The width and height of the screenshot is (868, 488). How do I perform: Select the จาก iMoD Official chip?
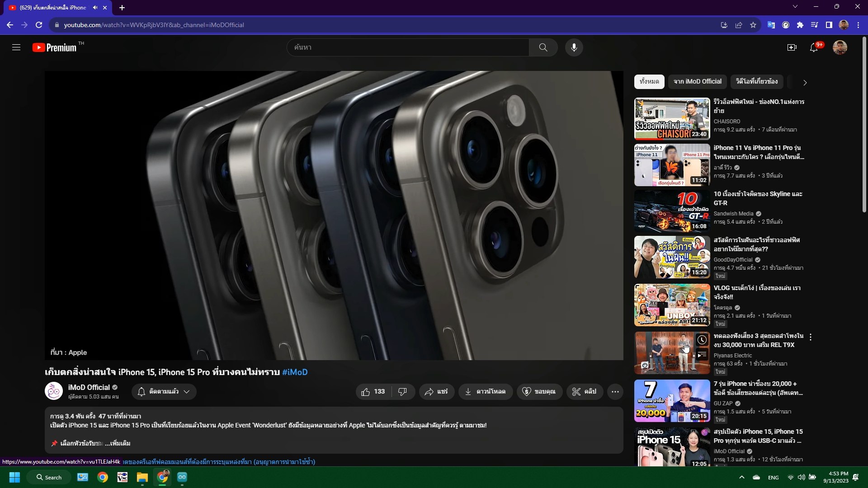click(698, 82)
